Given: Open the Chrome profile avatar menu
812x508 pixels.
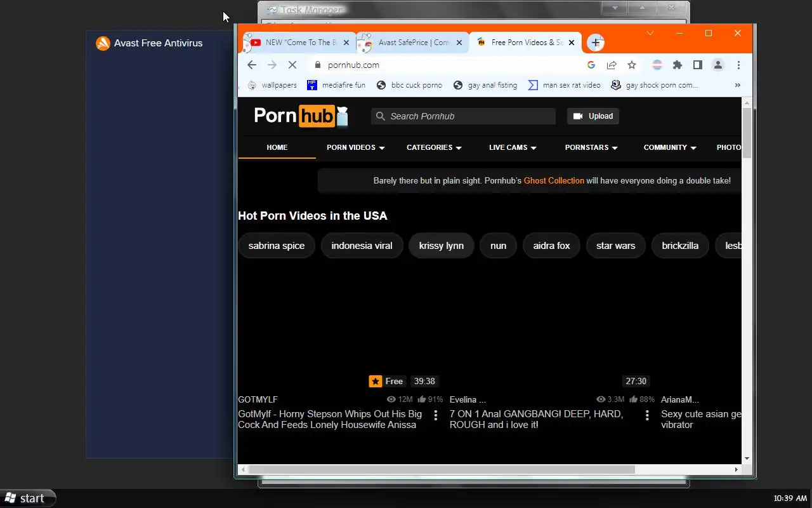Looking at the screenshot, I should pyautogui.click(x=718, y=65).
